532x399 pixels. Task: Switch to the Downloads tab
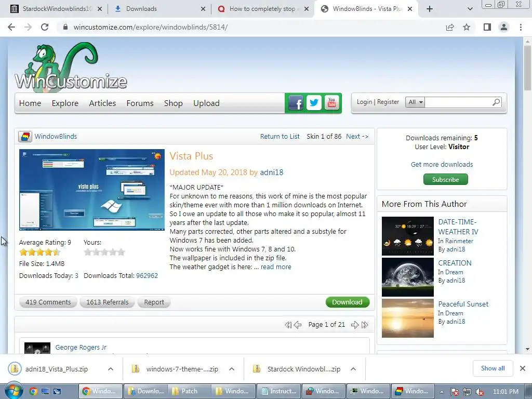click(159, 9)
